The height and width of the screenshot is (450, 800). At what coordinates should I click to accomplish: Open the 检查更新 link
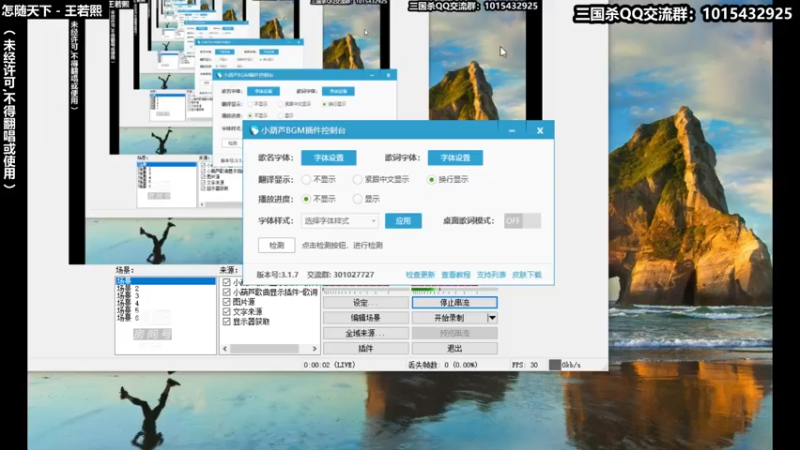click(x=420, y=274)
